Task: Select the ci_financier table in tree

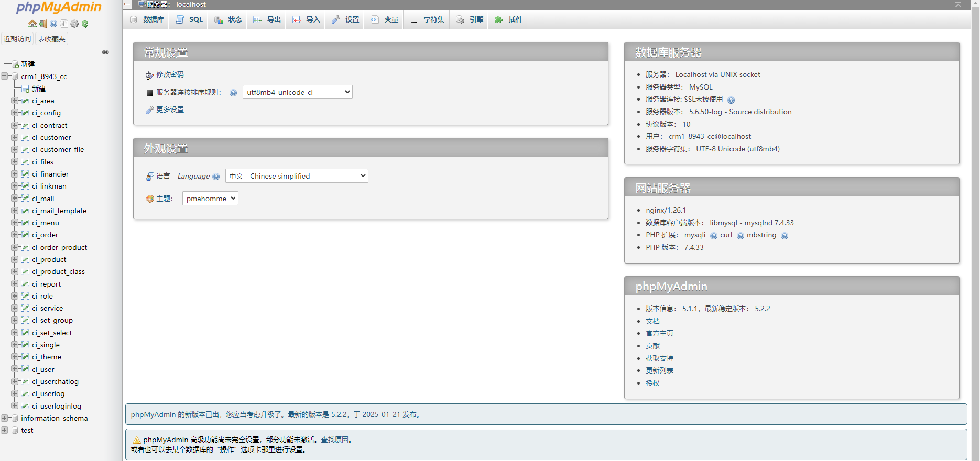Action: click(50, 174)
